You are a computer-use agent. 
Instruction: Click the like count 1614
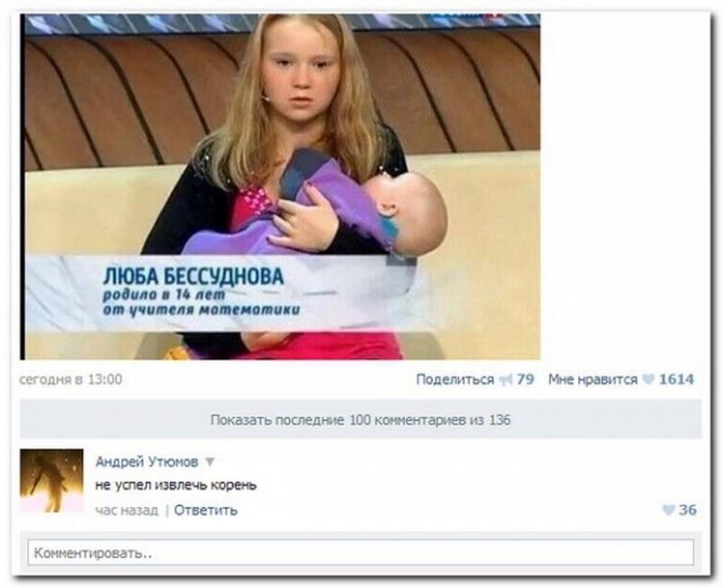pos(676,379)
